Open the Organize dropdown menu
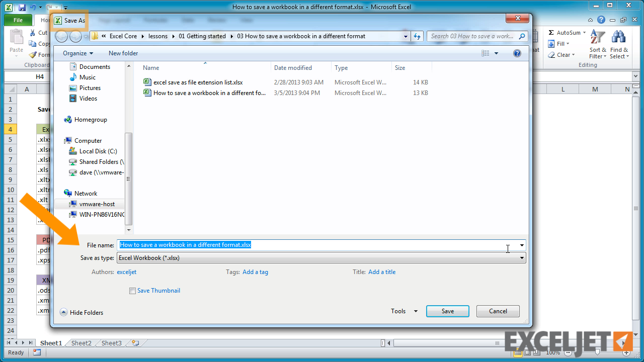 point(78,53)
